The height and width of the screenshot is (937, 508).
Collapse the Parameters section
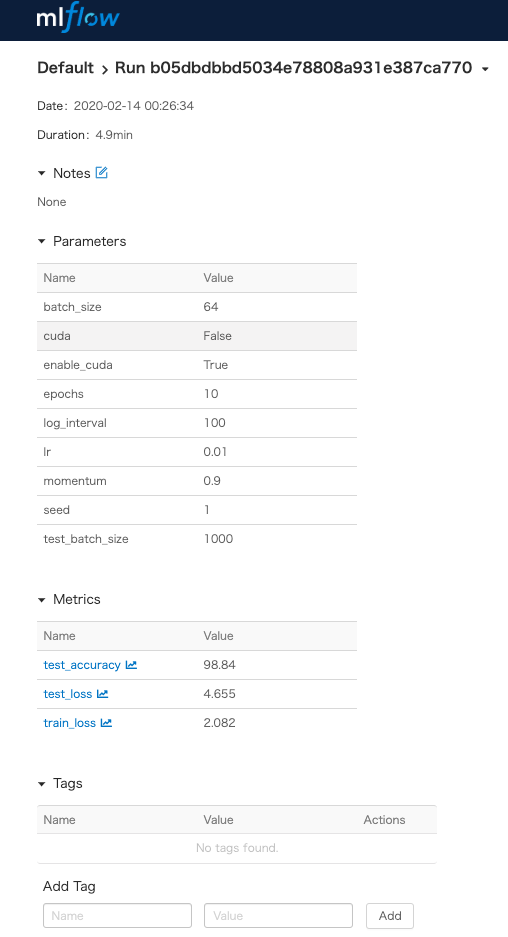(42, 241)
